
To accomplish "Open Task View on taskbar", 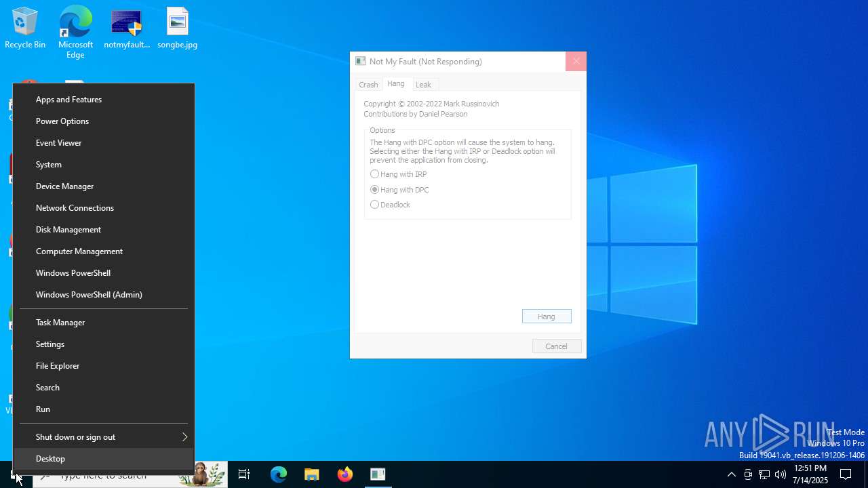I will [244, 474].
